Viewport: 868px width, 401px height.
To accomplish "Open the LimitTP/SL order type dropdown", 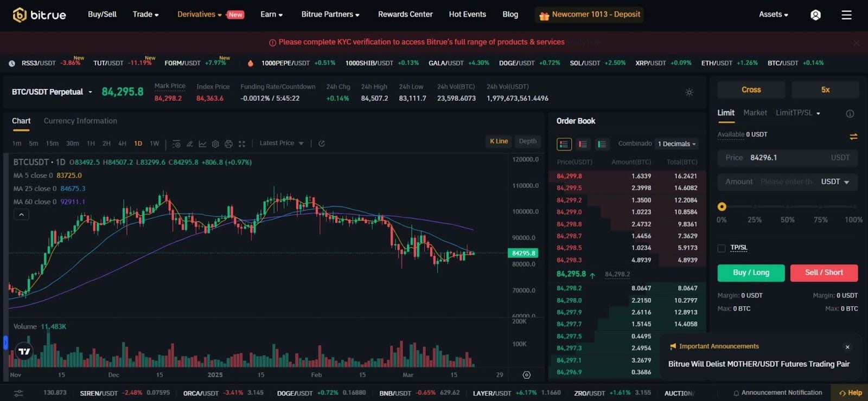I will tap(797, 113).
